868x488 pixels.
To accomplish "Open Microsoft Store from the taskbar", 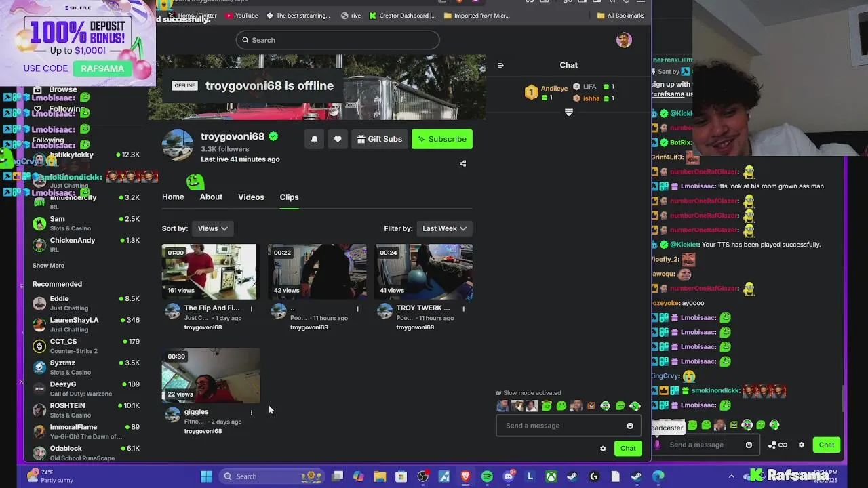I will point(401,476).
